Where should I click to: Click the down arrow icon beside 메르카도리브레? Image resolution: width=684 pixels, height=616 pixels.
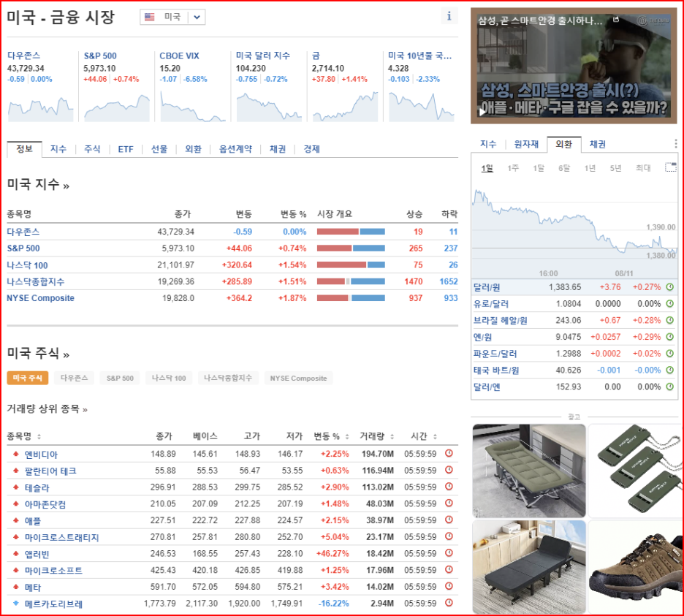16,603
